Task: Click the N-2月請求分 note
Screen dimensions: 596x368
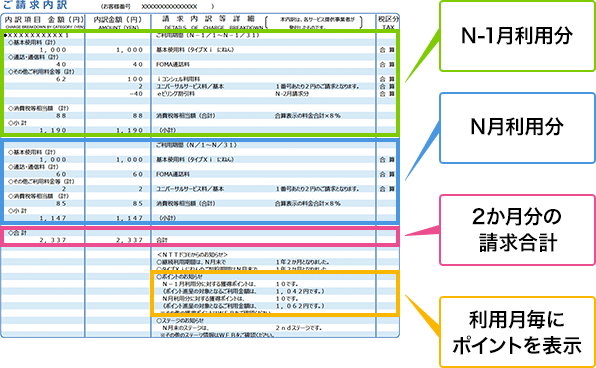Action: coord(292,94)
